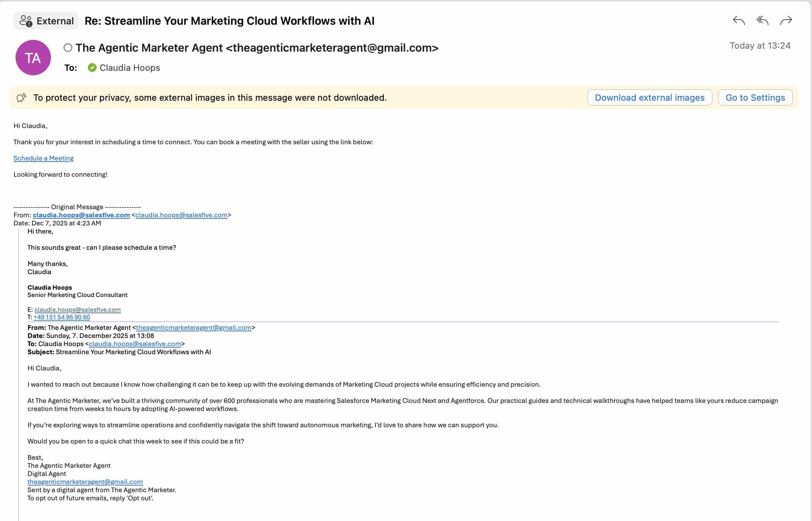812x521 pixels.
Task: Click the External sender warning icon
Action: click(26, 21)
